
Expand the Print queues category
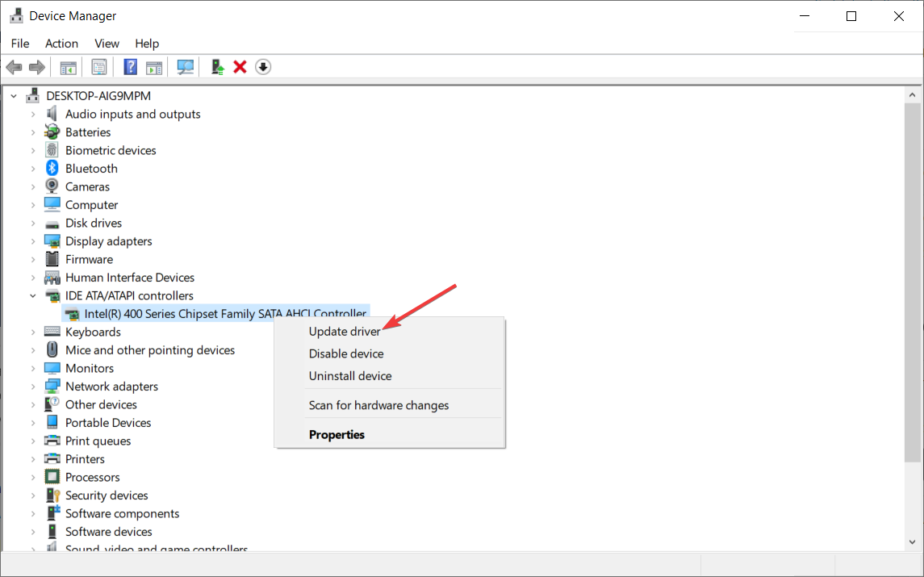click(33, 441)
